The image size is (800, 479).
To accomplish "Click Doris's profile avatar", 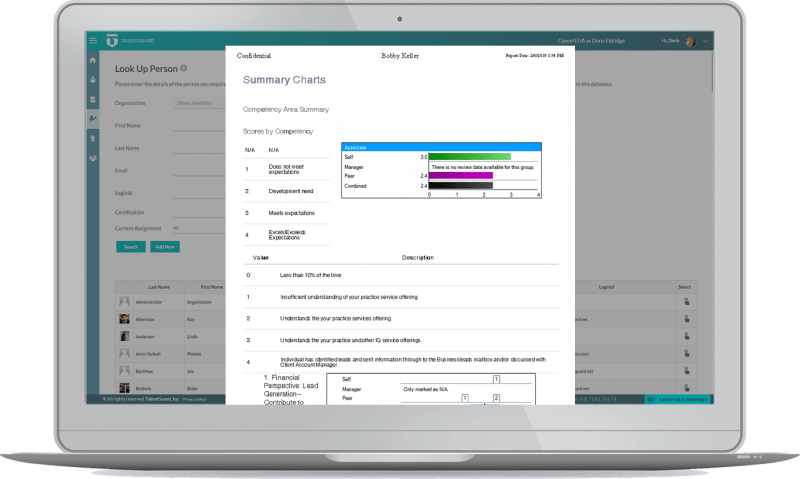I will (691, 41).
